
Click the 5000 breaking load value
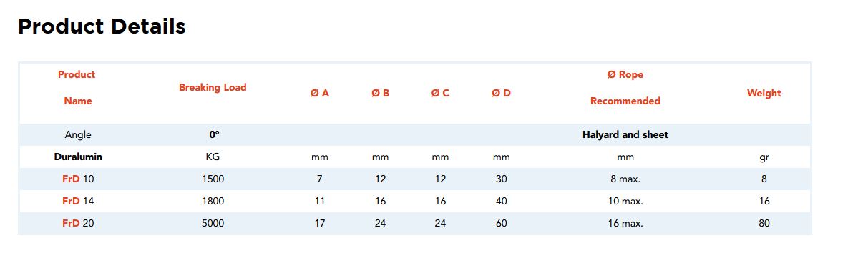[213, 223]
